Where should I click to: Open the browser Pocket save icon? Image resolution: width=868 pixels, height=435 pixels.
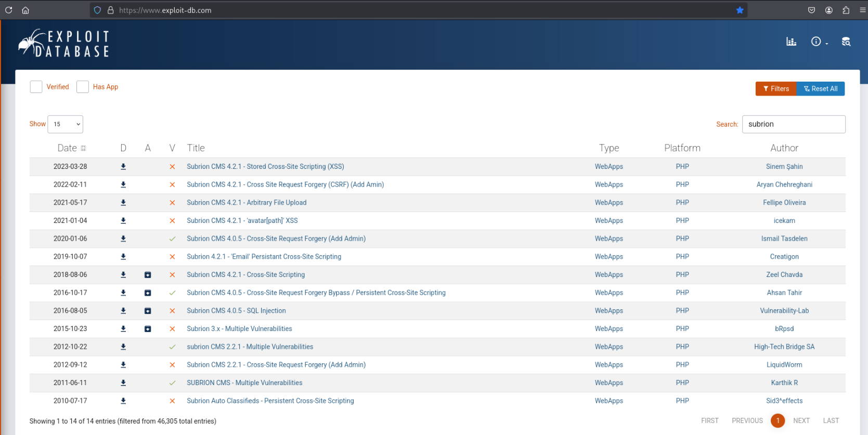click(811, 10)
